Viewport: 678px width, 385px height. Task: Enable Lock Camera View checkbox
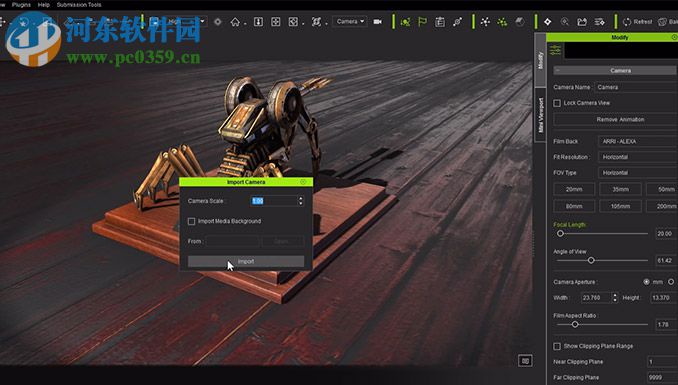(x=557, y=103)
